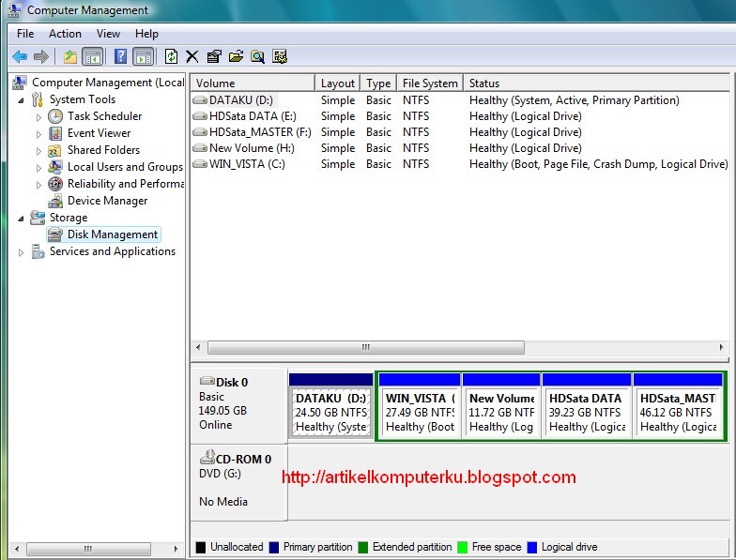Viewport: 736px width, 560px height.
Task: Click the Explore magnifier toolbar icon
Action: (x=257, y=56)
